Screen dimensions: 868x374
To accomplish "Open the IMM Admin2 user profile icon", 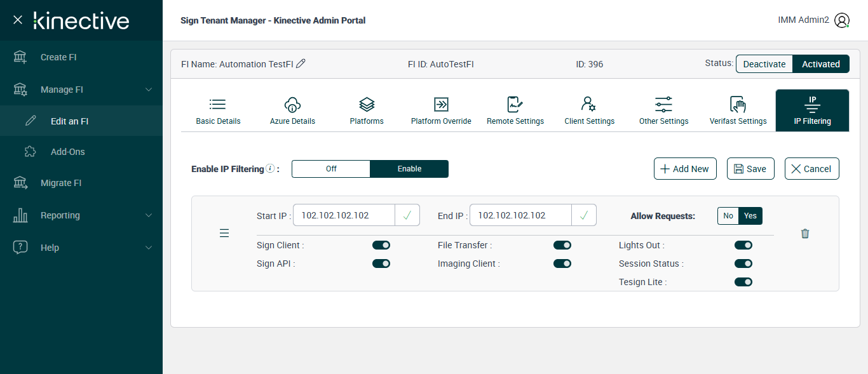I will click(x=842, y=20).
